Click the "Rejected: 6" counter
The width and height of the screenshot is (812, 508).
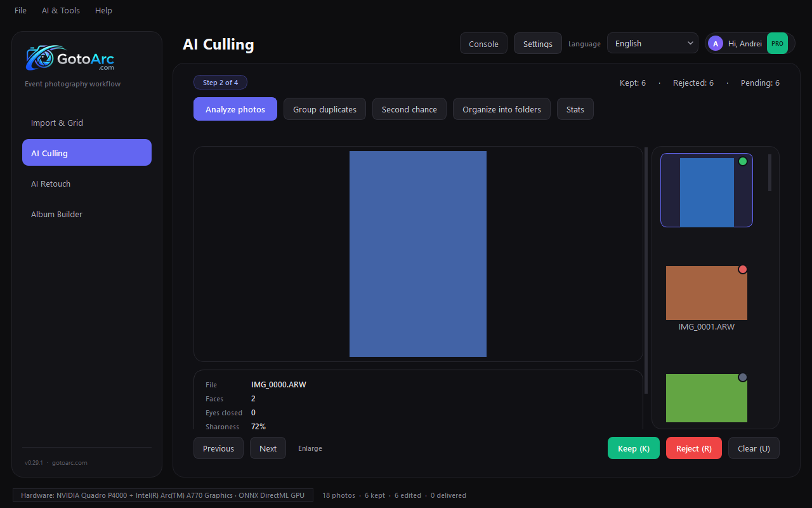click(x=693, y=83)
